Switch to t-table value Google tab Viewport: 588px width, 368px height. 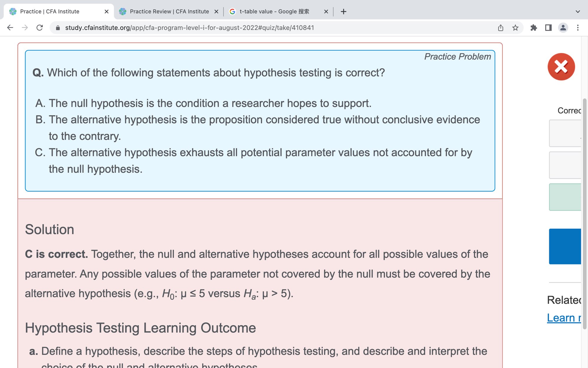274,11
